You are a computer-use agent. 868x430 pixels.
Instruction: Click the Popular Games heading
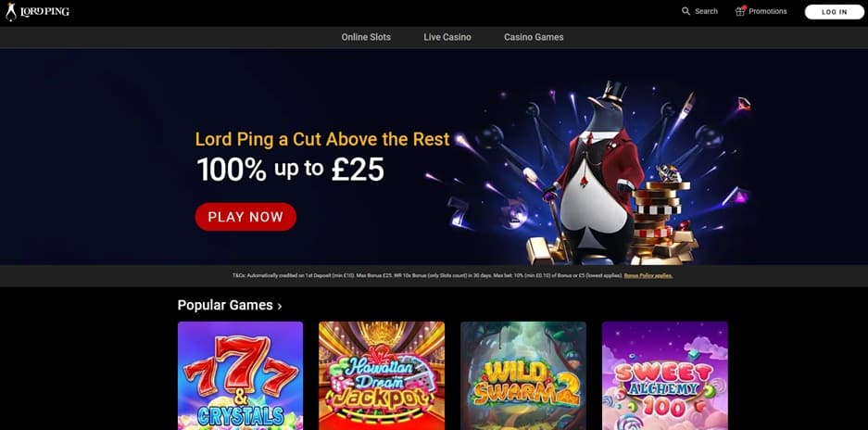[x=225, y=305]
